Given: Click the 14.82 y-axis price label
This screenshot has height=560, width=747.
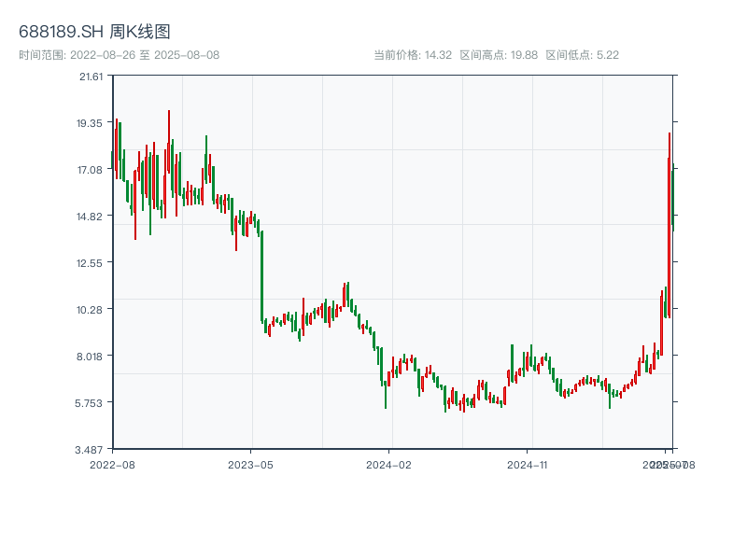Looking at the screenshot, I should pyautogui.click(x=91, y=217).
